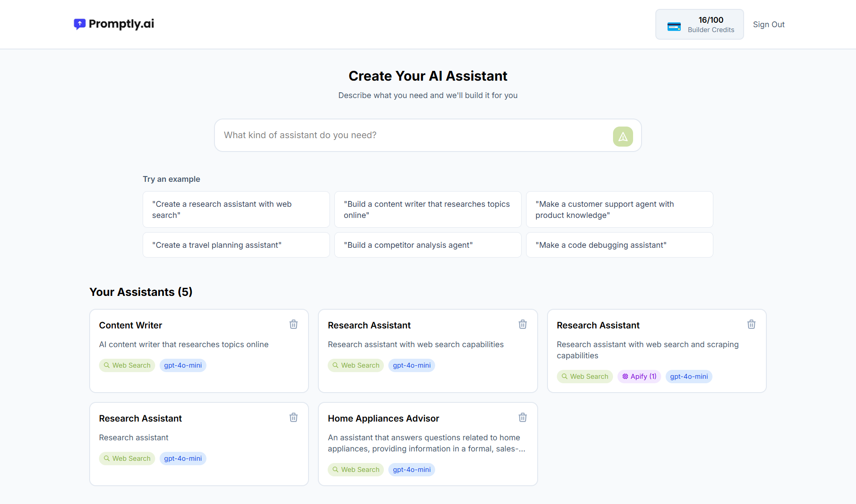Click Web Search tag on Content Writer
Screen dimensions: 856x504
pyautogui.click(x=127, y=365)
